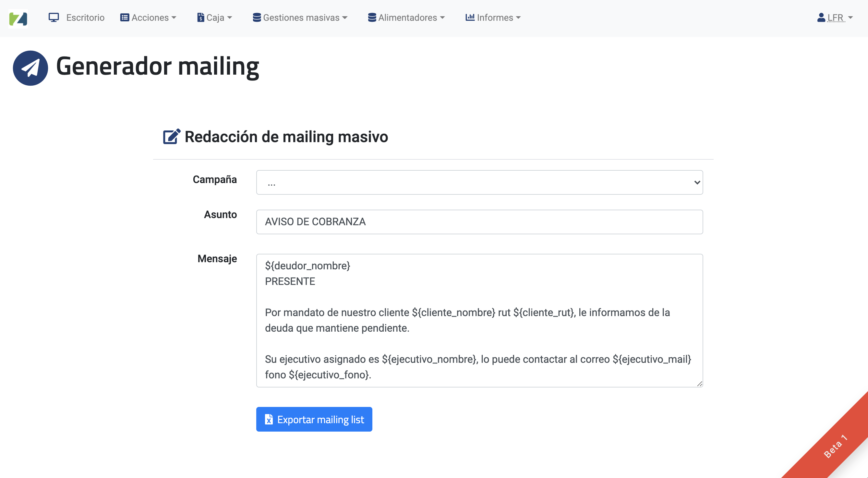Click the Mensaje textarea resize handle
Image resolution: width=868 pixels, height=478 pixels.
pos(700,384)
